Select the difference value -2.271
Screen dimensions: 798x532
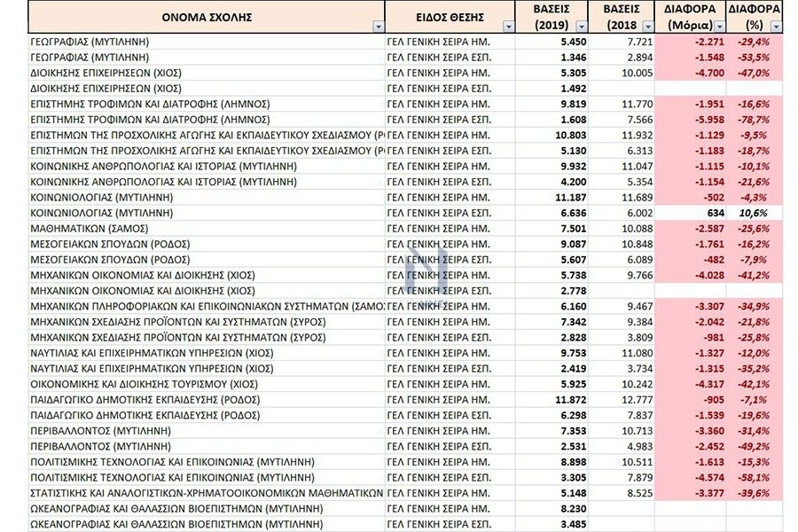tap(691, 42)
